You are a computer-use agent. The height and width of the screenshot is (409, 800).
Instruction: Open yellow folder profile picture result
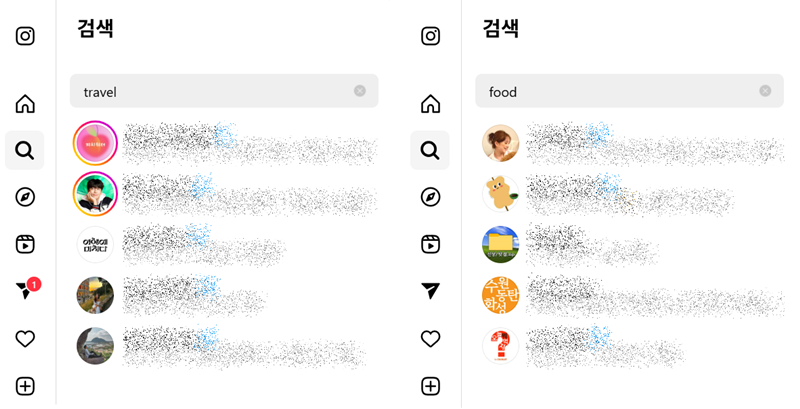click(500, 244)
